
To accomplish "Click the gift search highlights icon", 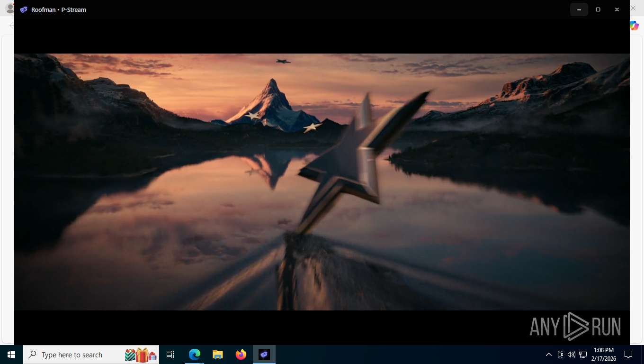I will pos(141,355).
